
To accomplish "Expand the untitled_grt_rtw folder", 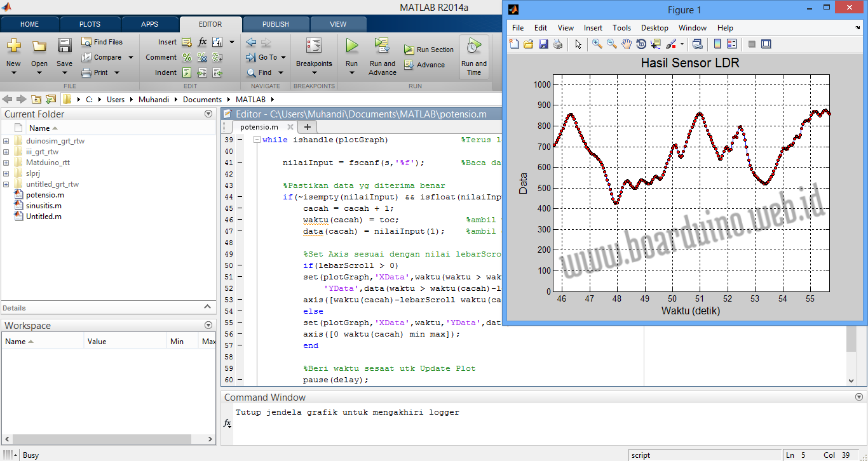I will (x=6, y=184).
